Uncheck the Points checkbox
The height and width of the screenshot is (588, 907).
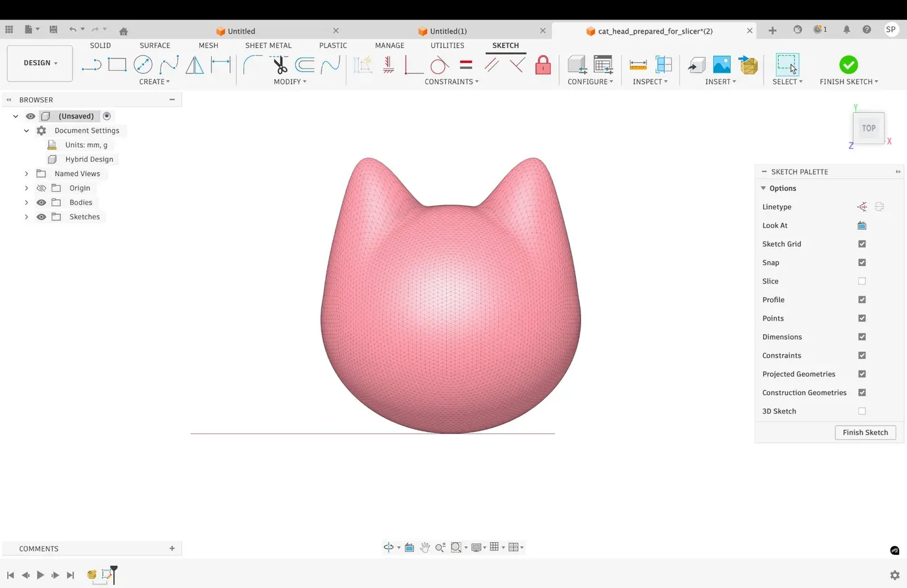[x=862, y=318]
